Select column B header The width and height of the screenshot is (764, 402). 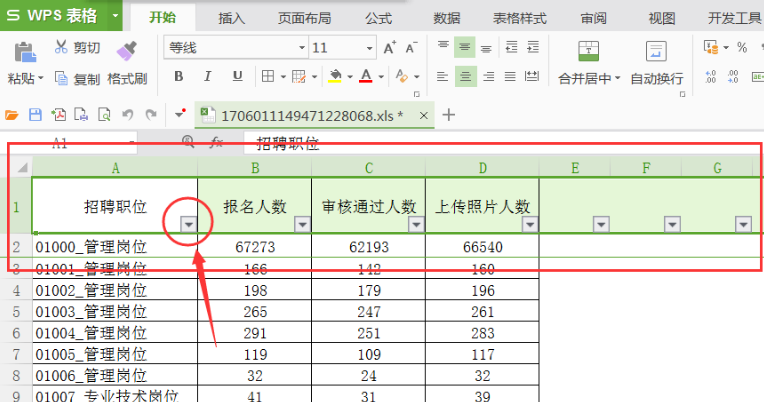point(255,168)
